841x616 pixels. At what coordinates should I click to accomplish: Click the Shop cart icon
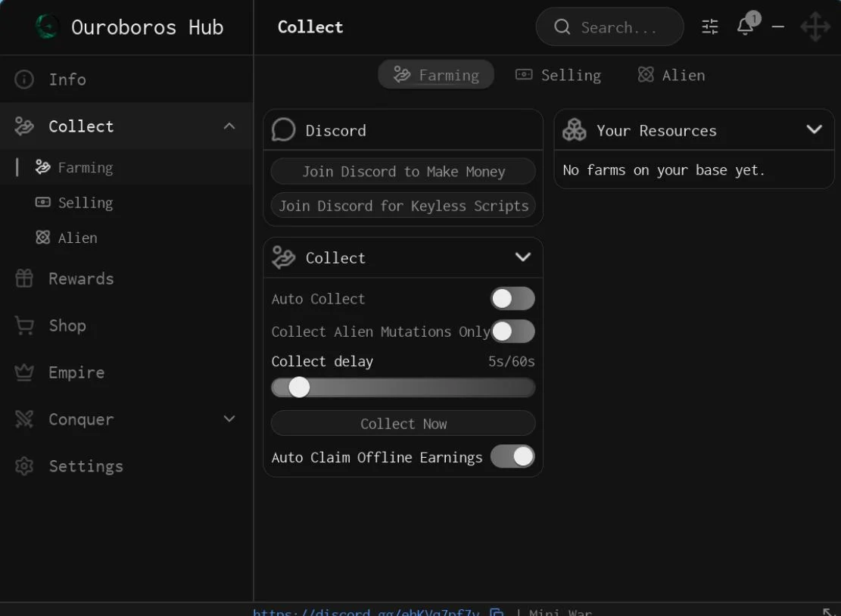pyautogui.click(x=24, y=325)
